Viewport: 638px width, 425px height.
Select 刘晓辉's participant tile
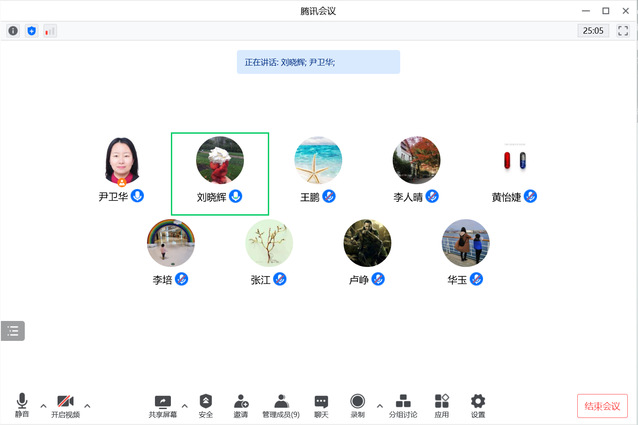(220, 173)
